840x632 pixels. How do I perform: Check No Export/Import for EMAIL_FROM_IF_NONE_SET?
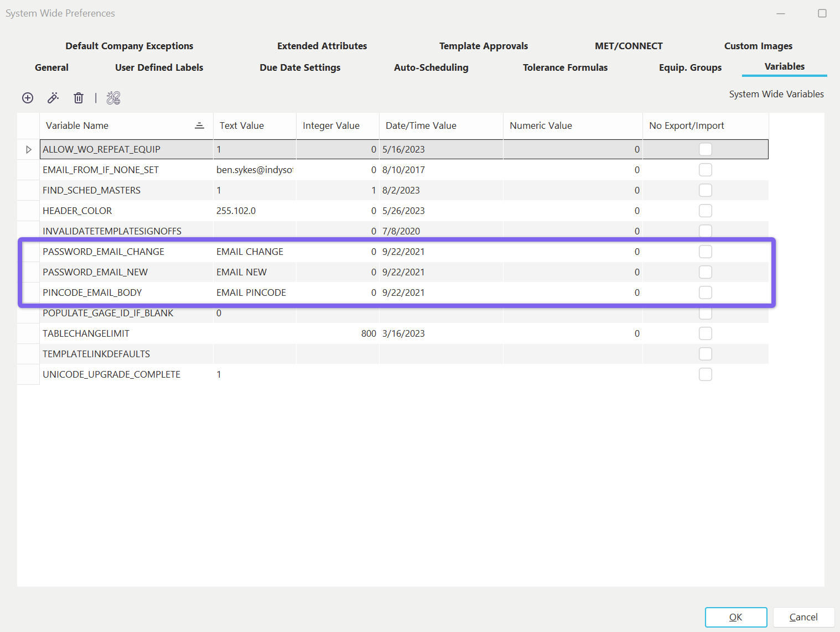[705, 170]
